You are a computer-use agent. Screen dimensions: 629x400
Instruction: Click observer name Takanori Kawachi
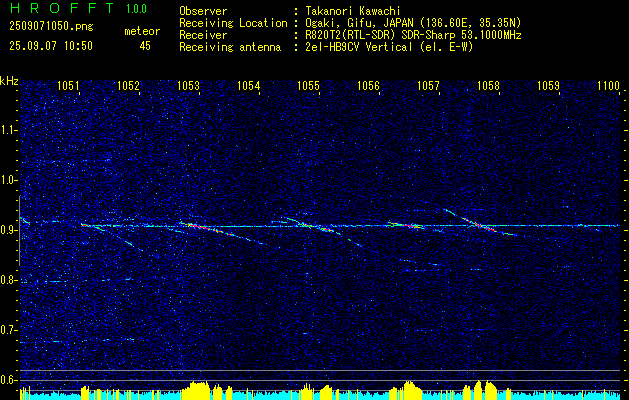click(353, 11)
